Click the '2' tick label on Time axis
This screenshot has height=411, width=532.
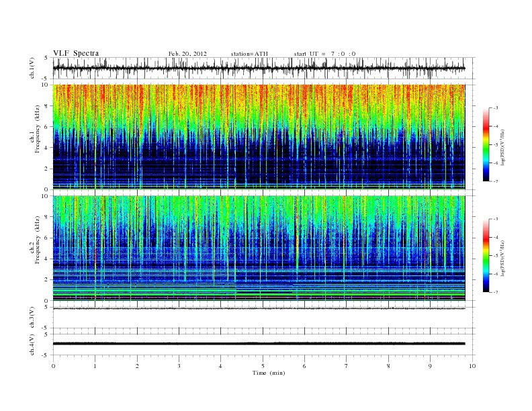tap(137, 366)
